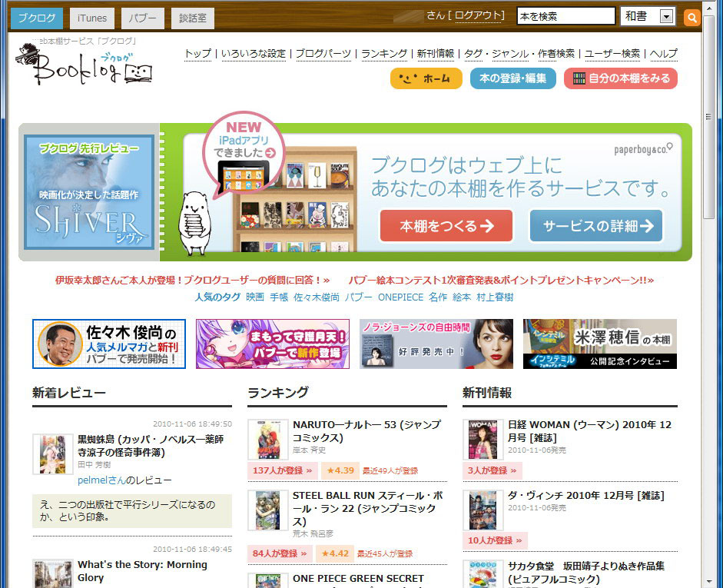The height and width of the screenshot is (588, 723).
Task: Click 10人が登録 button
Action: (495, 540)
